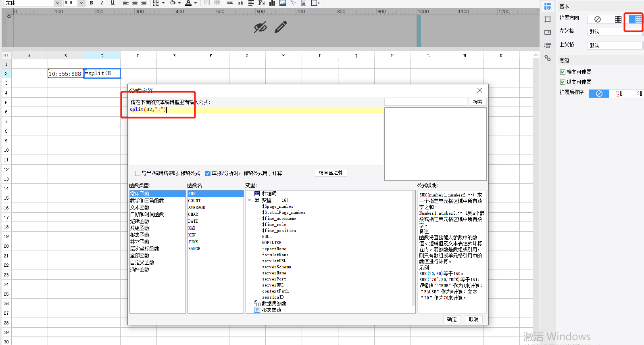Viewport: 644px width, 345px height.
Task: Select cell B2 containing 10:555:888
Action: [66, 73]
